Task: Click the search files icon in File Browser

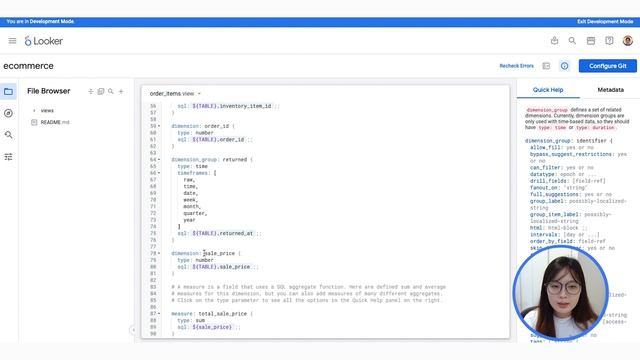Action: [x=111, y=91]
